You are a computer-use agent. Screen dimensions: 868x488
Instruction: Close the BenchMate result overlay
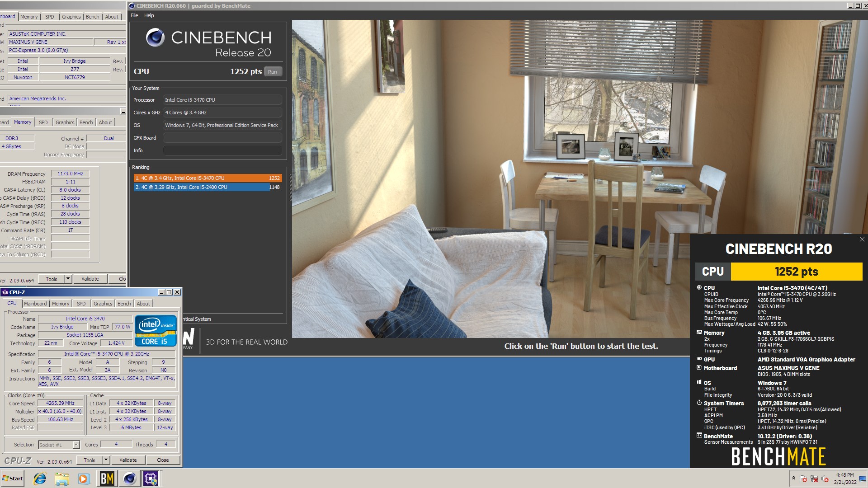coord(862,239)
